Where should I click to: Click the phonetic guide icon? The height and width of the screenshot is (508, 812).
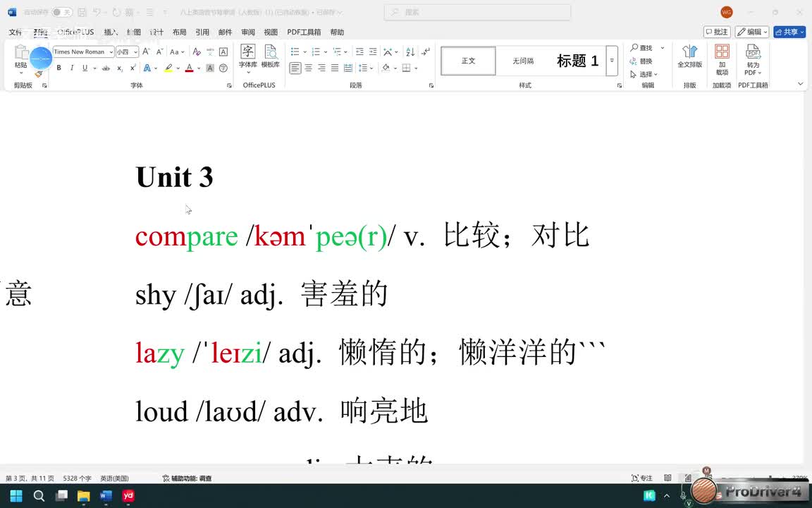tap(210, 52)
